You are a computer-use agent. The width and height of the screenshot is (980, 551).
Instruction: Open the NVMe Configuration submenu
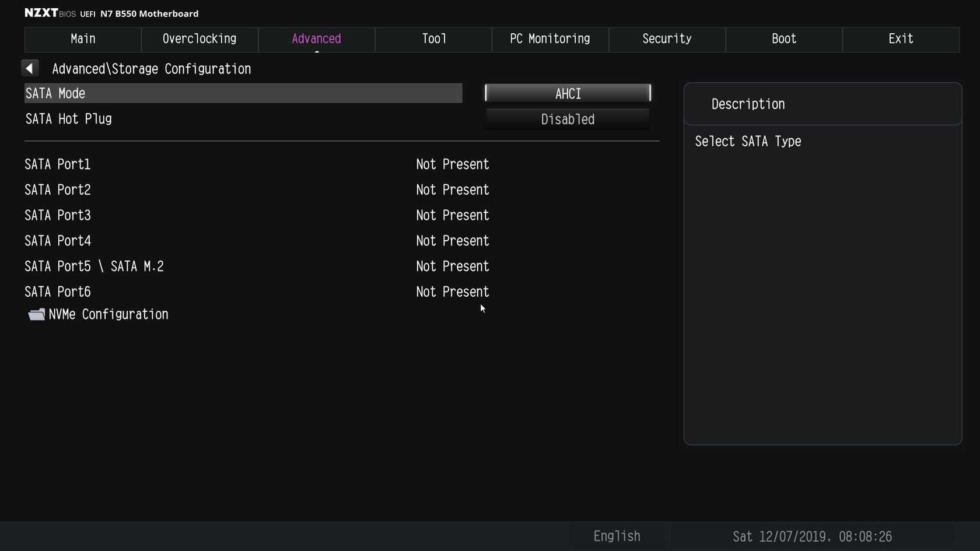[x=108, y=315]
